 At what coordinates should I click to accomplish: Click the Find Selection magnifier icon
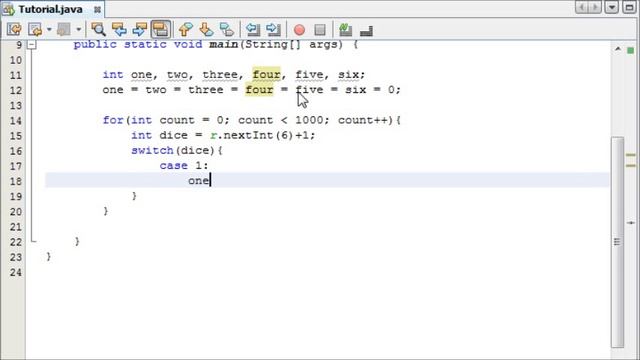(x=98, y=29)
